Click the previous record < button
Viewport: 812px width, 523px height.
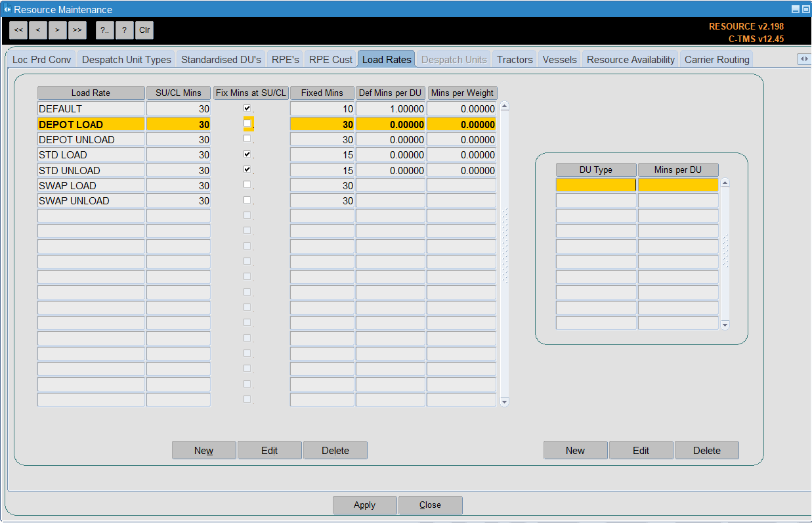coord(38,30)
